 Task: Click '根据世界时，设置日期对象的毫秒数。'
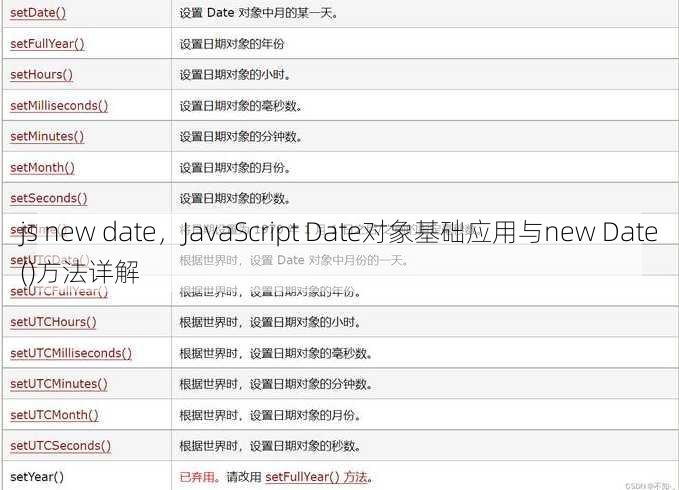pyautogui.click(x=276, y=354)
